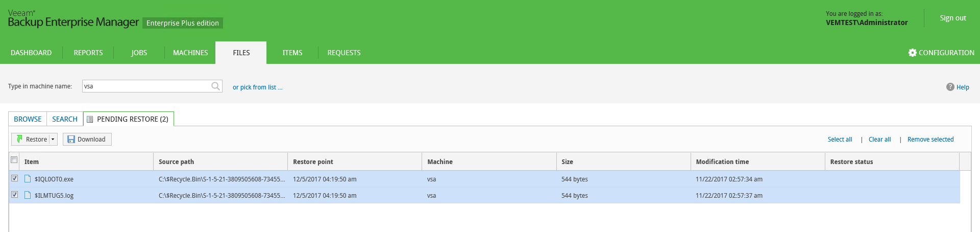The image size is (980, 232).
Task: Click the search magnifier icon in machine name field
Action: click(216, 86)
